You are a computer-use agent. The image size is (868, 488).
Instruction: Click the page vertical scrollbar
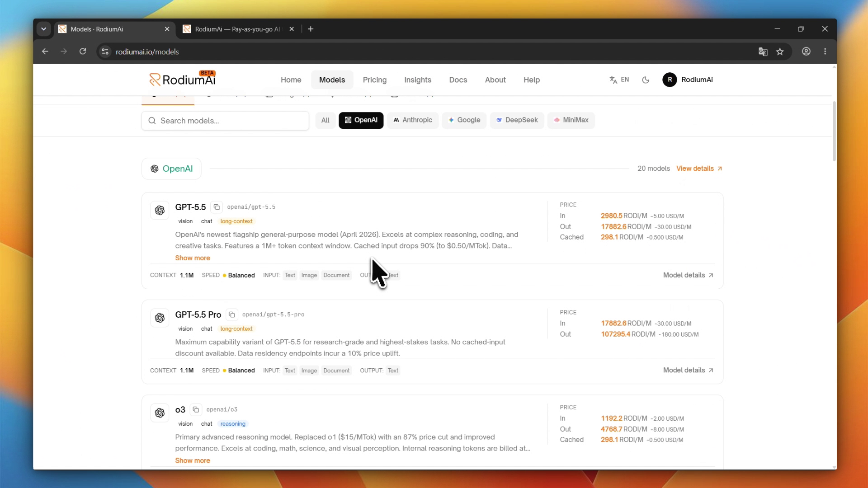834,131
